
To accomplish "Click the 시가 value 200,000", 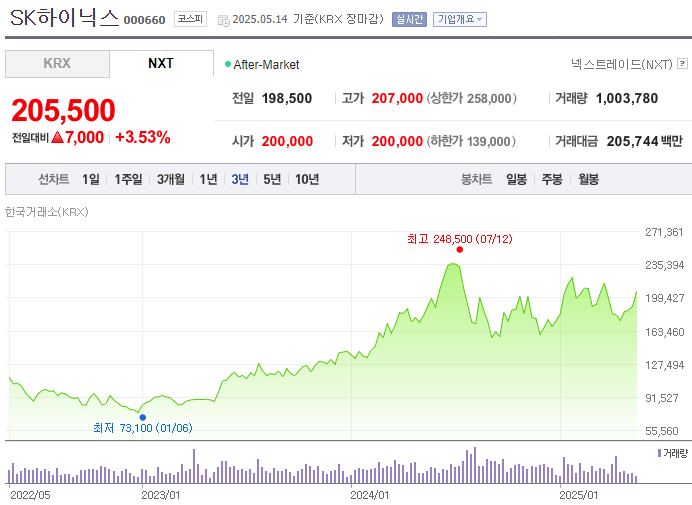I will (x=287, y=141).
